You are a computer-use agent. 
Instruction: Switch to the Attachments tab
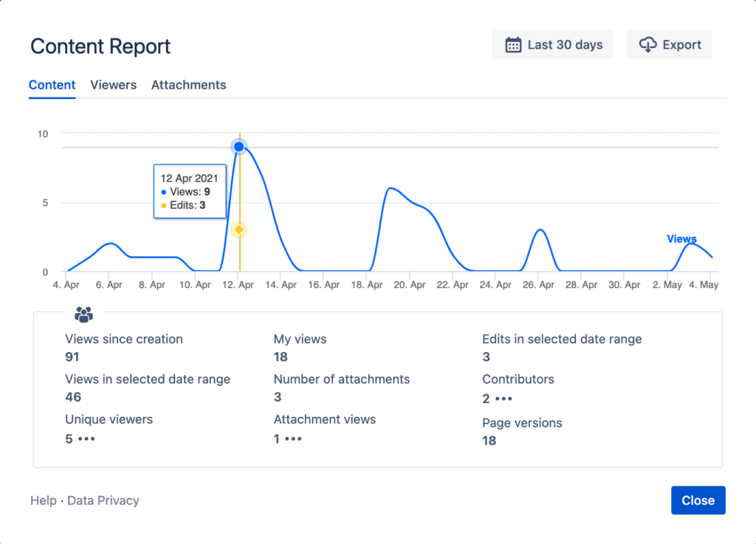pos(188,86)
